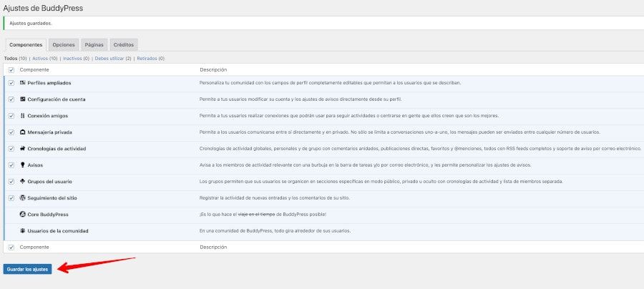Click the 'Ajustes guardados.' notice text
The height and width of the screenshot is (289, 644).
pyautogui.click(x=31, y=24)
